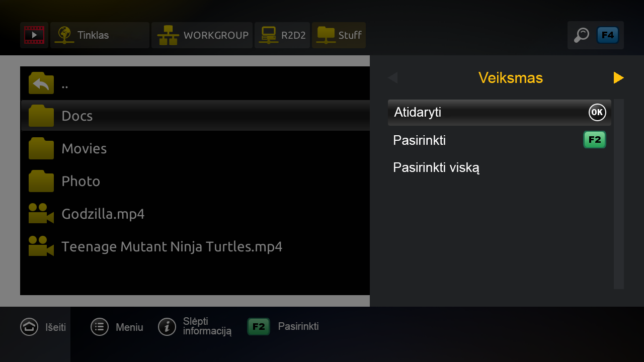This screenshot has height=362, width=644.
Task: Go to the R2D2 computer breadcrumb
Action: tap(282, 35)
